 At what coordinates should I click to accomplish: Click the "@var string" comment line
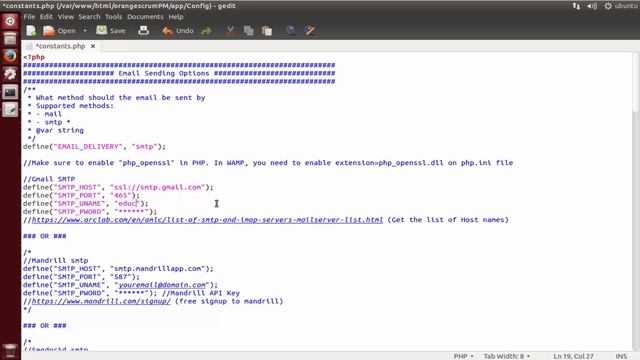tap(56, 130)
